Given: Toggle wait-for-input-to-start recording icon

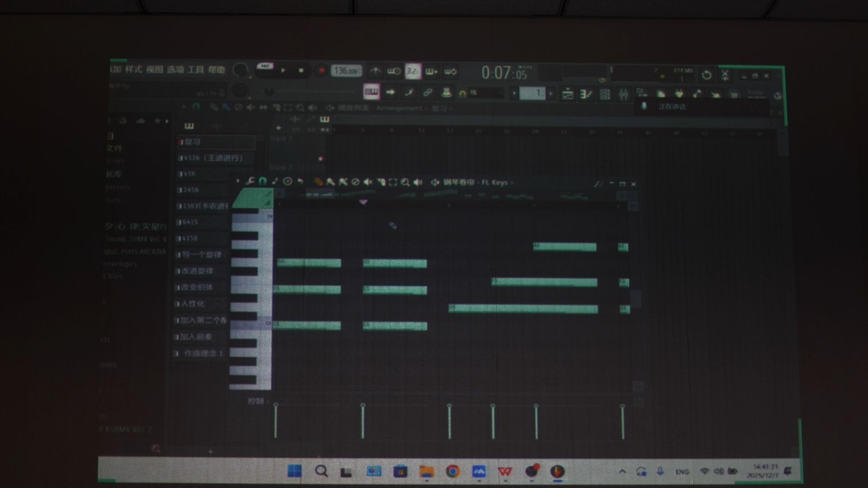Looking at the screenshot, I should 394,71.
